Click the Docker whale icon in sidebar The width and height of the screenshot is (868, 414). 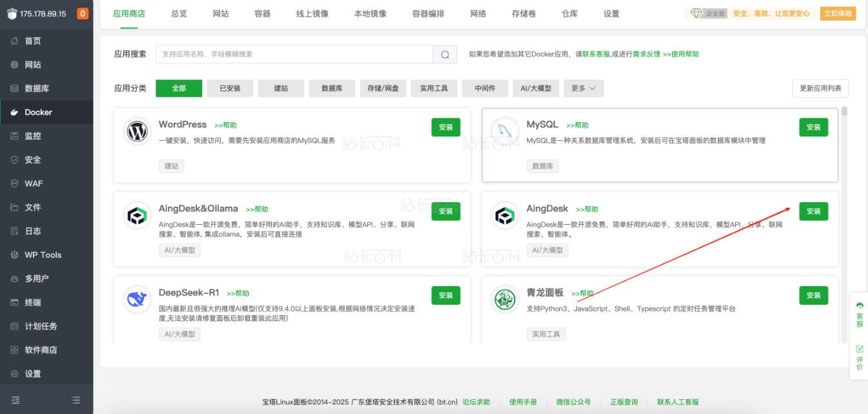(x=15, y=112)
